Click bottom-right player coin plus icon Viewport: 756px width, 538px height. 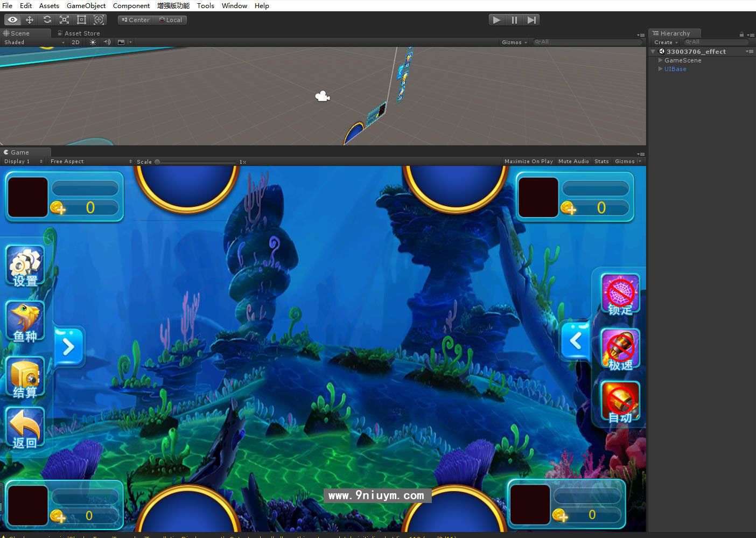(560, 515)
